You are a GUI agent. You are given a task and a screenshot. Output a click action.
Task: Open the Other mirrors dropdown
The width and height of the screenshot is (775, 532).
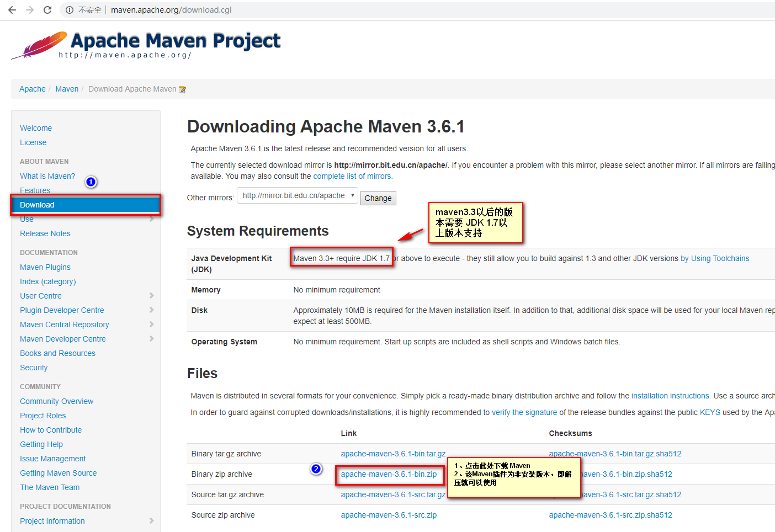click(x=298, y=195)
